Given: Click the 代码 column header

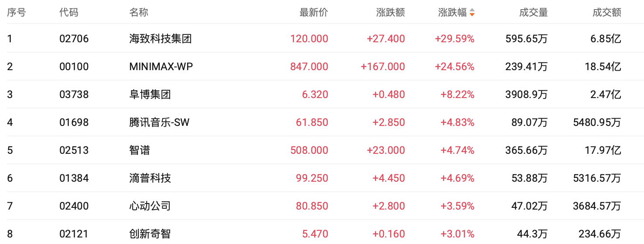Looking at the screenshot, I should pos(69,13).
